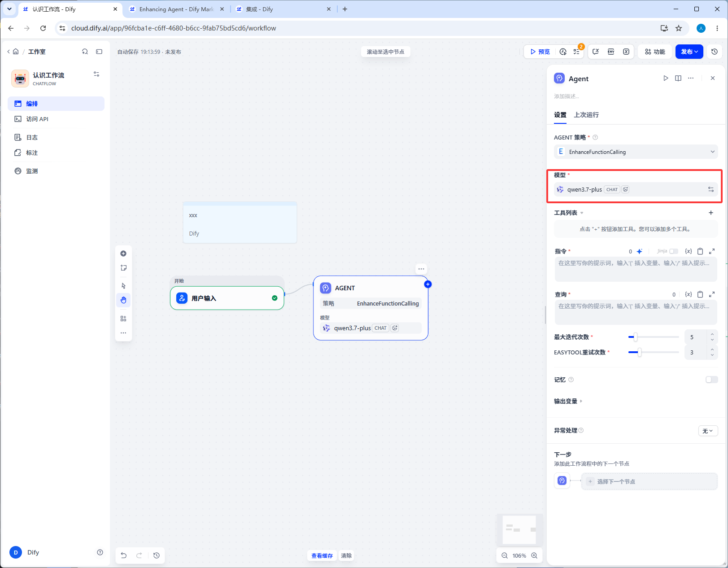
Task: Collapse the left sidebar panel
Action: pyautogui.click(x=99, y=52)
